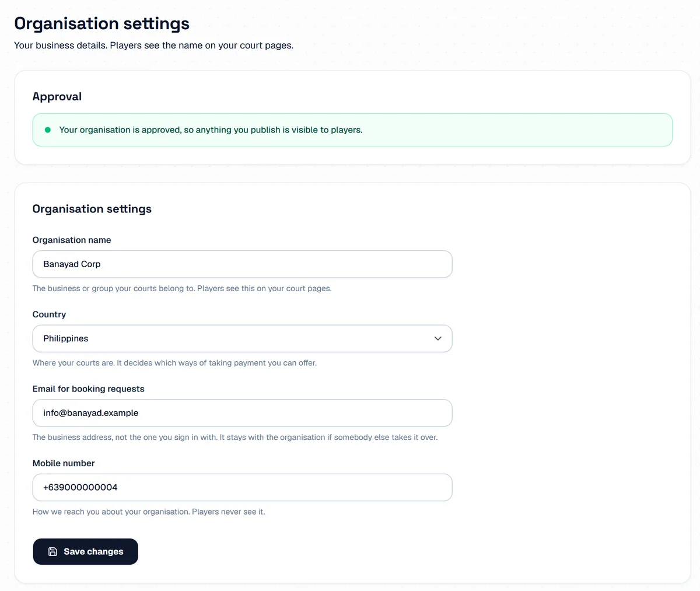Focus the Email for booking requests field
Screen dimensions: 700x591
(x=242, y=413)
